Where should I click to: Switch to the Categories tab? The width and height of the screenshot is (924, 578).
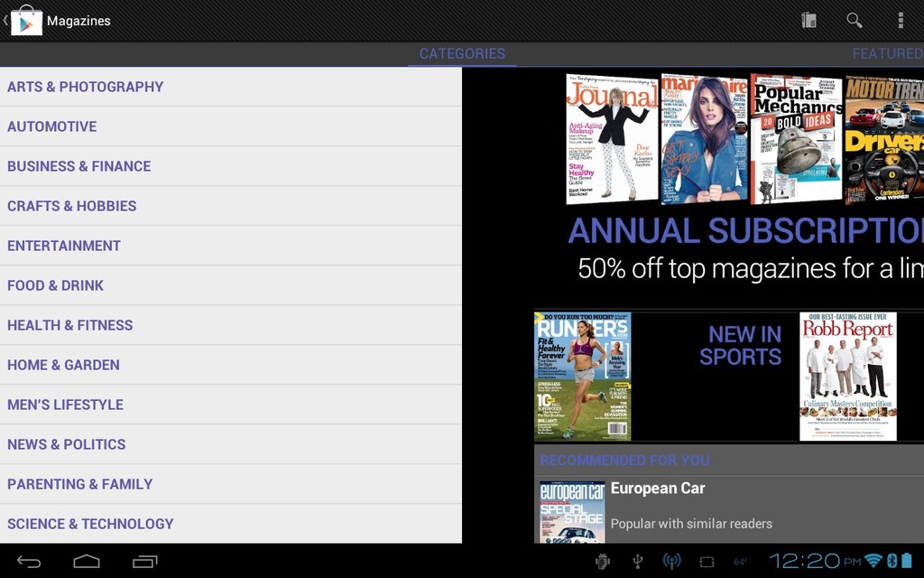pyautogui.click(x=462, y=53)
